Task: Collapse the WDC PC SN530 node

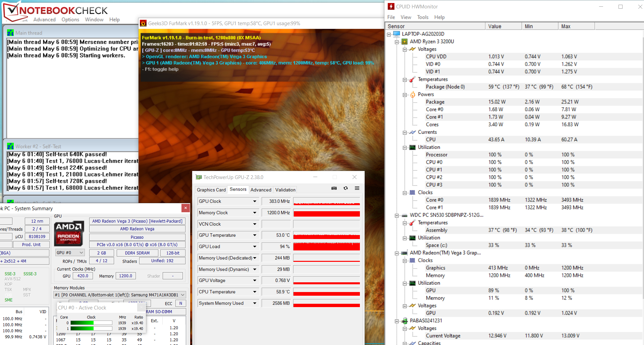Action: tap(397, 216)
